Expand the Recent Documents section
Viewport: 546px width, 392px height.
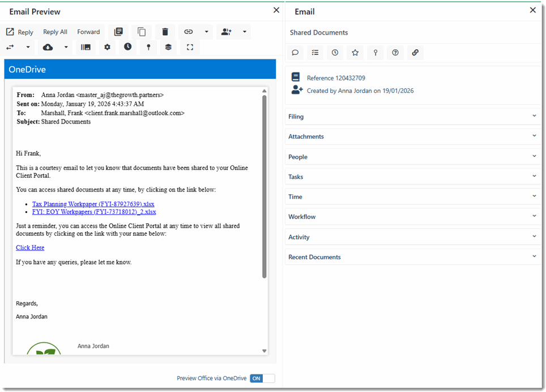(x=413, y=257)
